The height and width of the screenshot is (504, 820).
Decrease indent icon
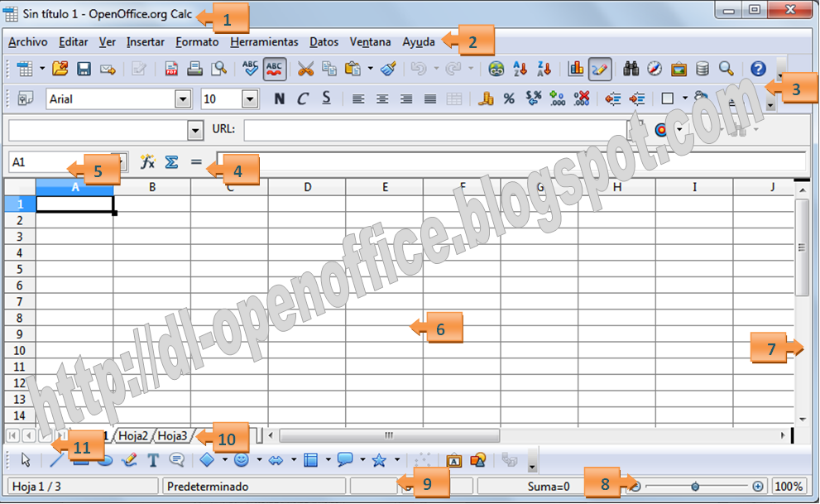pyautogui.click(x=612, y=98)
